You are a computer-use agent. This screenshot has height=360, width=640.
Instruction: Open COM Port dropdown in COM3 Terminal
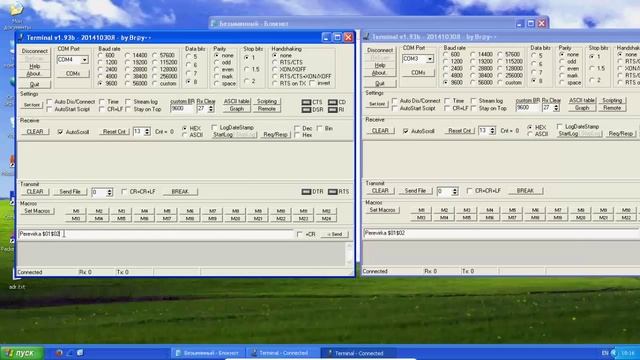[430, 59]
